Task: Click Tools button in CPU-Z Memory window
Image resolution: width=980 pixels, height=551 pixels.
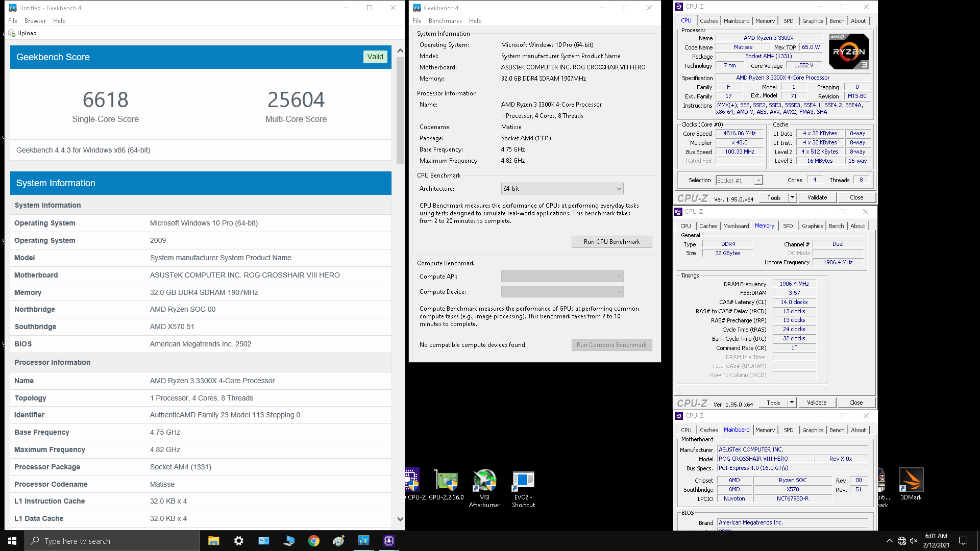Action: coord(773,403)
